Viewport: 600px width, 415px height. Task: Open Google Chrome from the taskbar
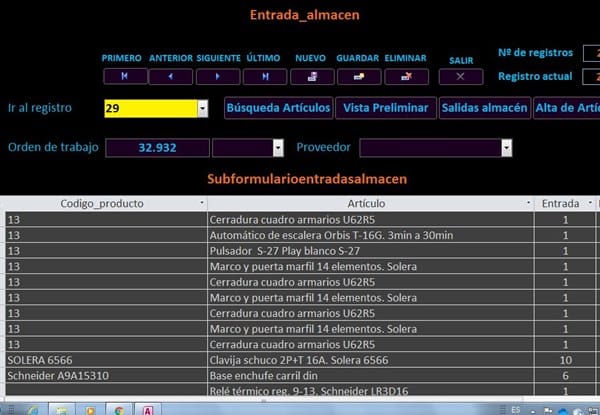(x=119, y=410)
